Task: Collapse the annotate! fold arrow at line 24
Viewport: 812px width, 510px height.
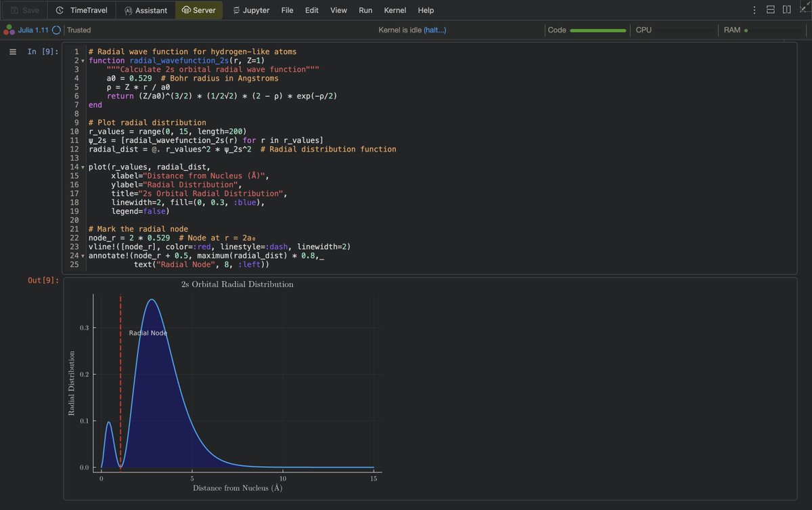Action: [x=83, y=255]
